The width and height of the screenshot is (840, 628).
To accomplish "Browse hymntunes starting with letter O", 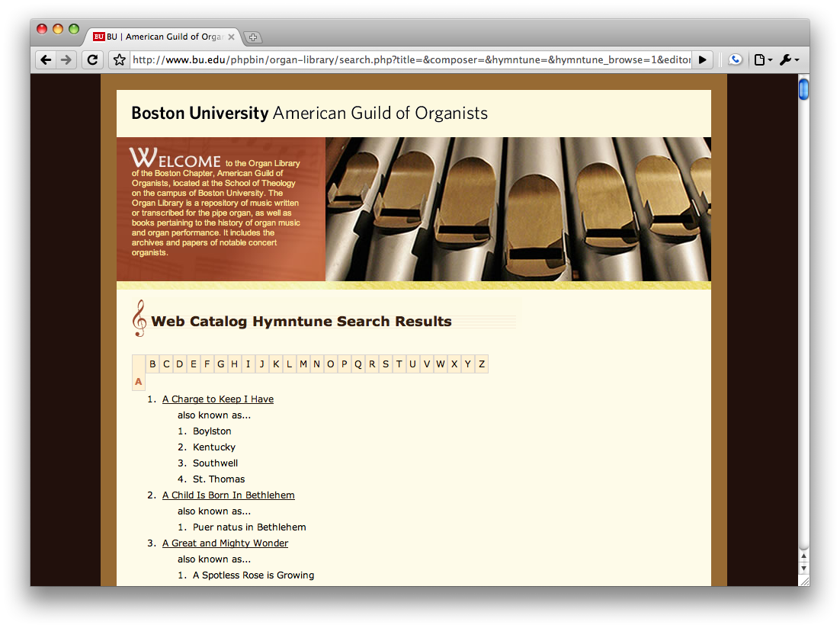I will (x=331, y=364).
